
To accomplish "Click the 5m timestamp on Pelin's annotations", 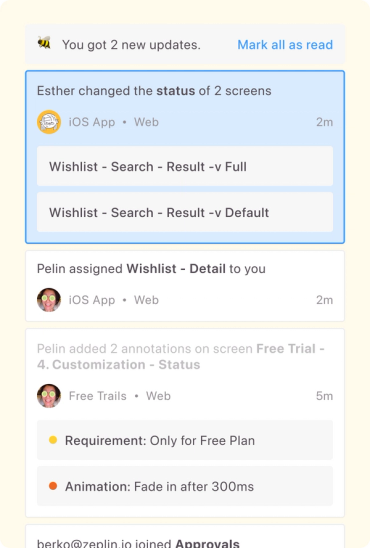I will [324, 396].
